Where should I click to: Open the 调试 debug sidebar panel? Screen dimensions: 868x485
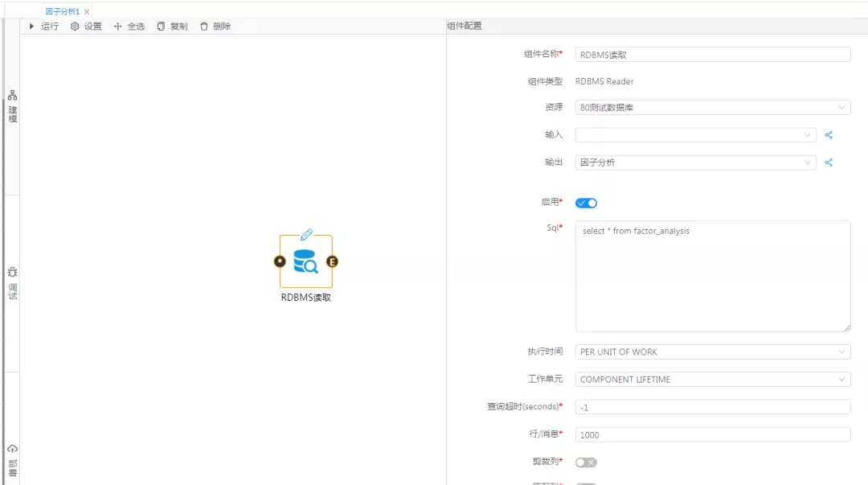12,284
